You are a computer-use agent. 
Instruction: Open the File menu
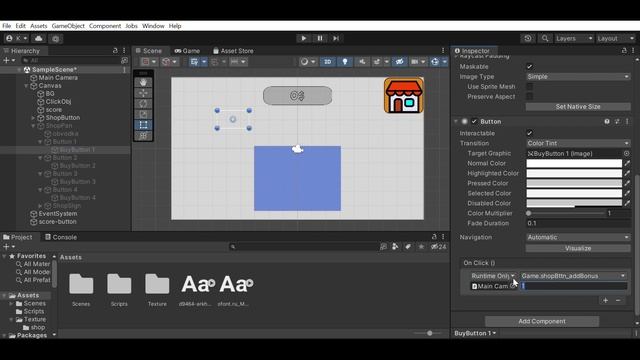[x=7, y=26]
